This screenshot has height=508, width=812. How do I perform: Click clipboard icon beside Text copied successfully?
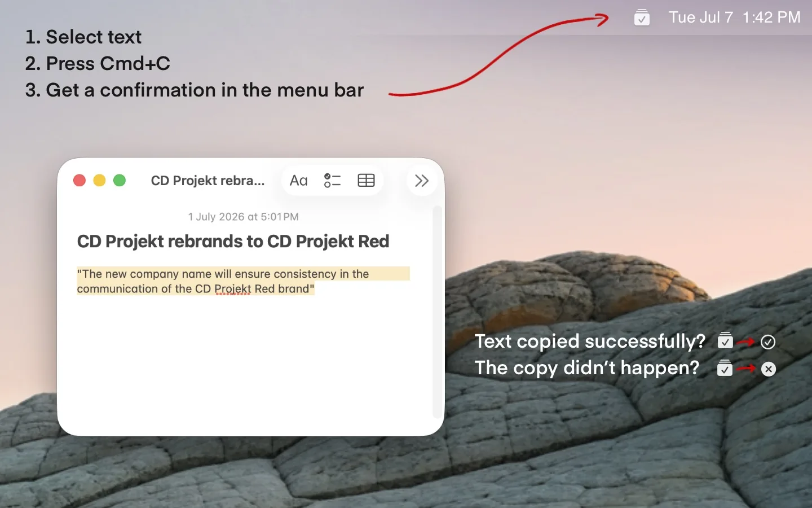pos(725,340)
